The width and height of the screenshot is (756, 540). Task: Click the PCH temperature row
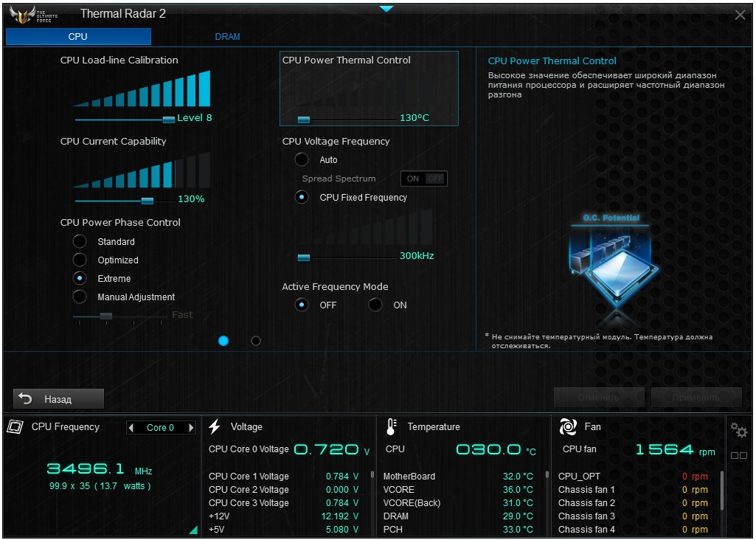click(459, 530)
